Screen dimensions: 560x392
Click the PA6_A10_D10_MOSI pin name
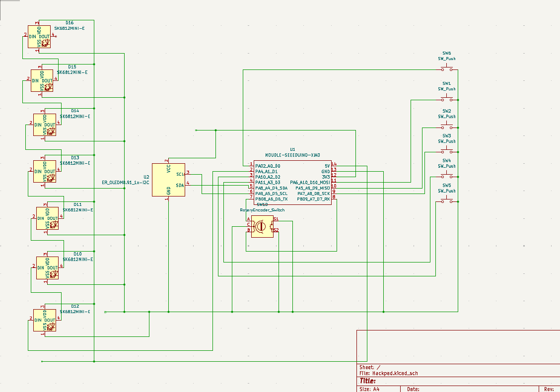(x=310, y=183)
